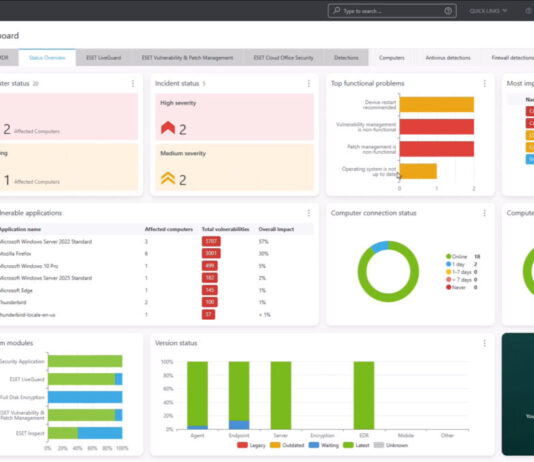Click the '1 day' legend entry
This screenshot has height=462, width=534.
pyautogui.click(x=461, y=264)
